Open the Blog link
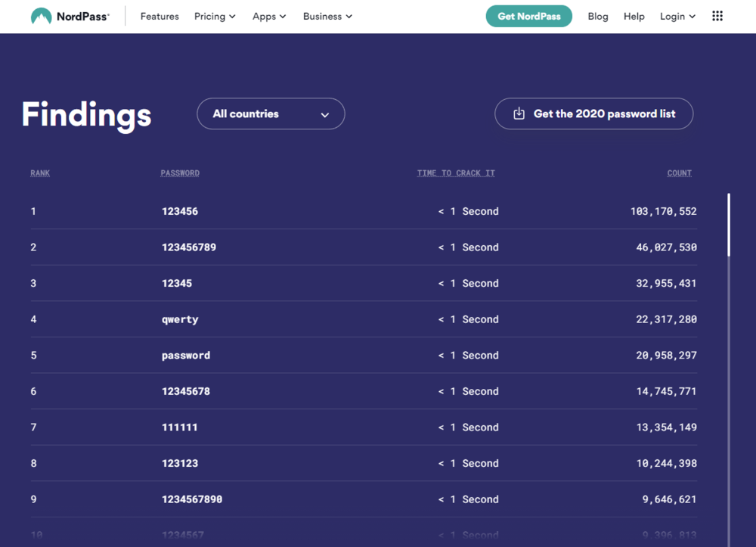The width and height of the screenshot is (756, 547). click(x=598, y=16)
